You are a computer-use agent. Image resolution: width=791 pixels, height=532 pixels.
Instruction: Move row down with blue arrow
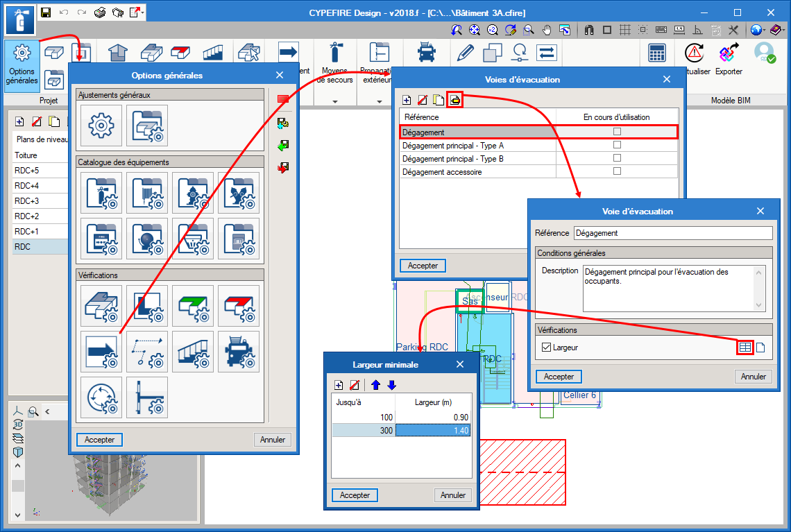click(391, 385)
